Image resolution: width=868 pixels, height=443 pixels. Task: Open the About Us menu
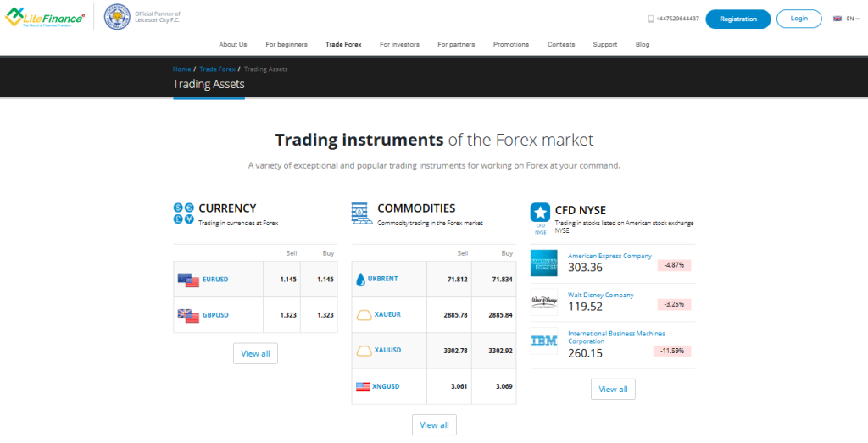click(233, 44)
